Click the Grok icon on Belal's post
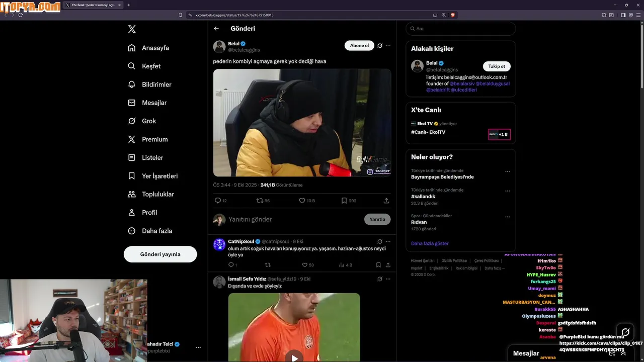Viewport: 644px width, 362px height. point(380,46)
